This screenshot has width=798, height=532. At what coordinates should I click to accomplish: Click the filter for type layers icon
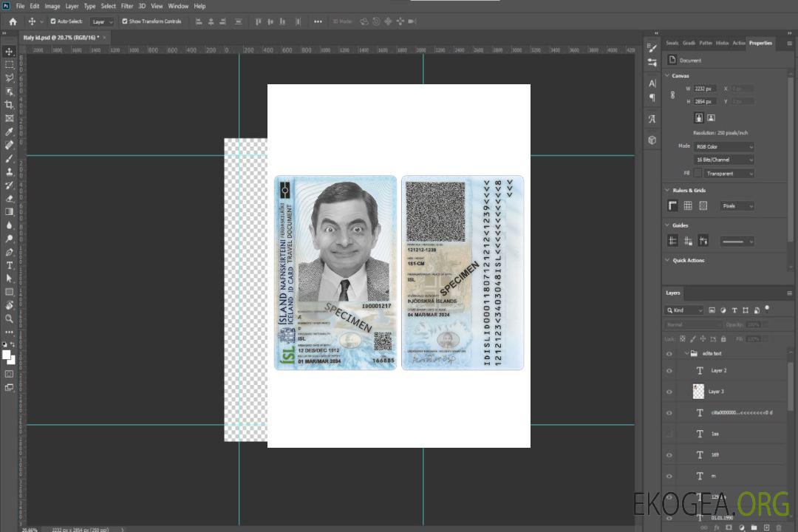click(734, 310)
